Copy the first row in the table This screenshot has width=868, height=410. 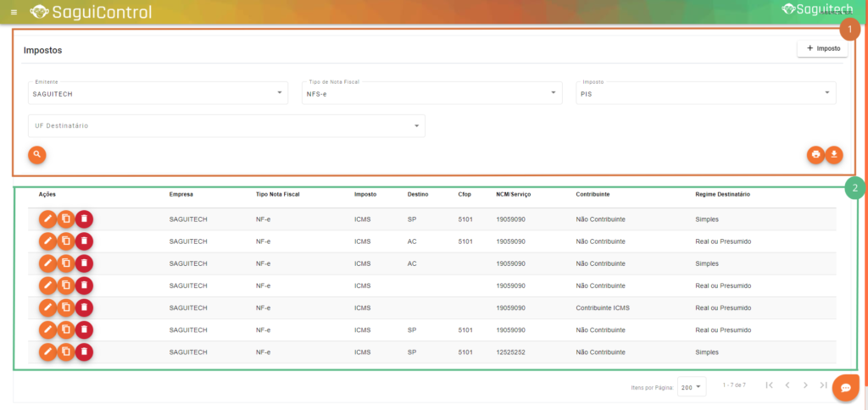(66, 219)
